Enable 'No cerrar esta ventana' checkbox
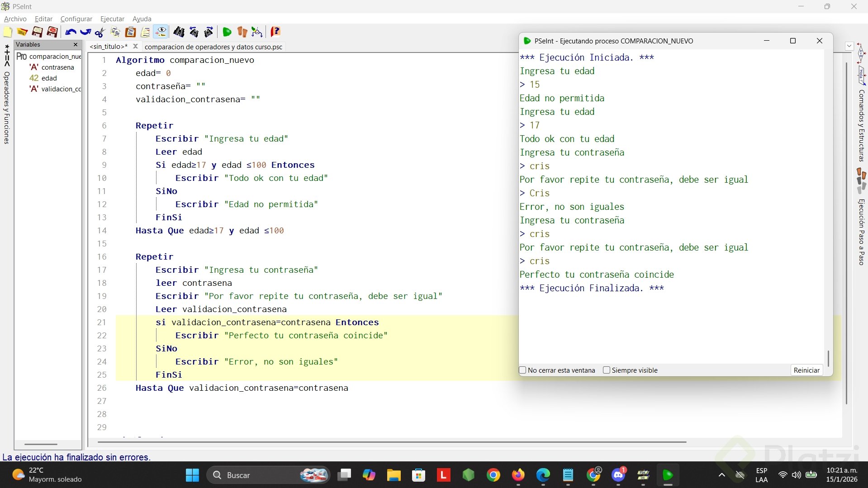The height and width of the screenshot is (488, 868). (523, 370)
